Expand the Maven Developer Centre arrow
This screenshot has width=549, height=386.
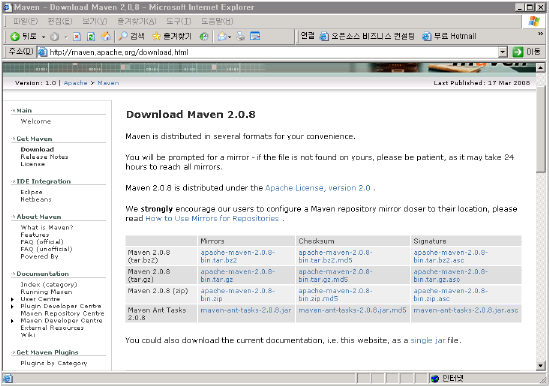tap(13, 321)
